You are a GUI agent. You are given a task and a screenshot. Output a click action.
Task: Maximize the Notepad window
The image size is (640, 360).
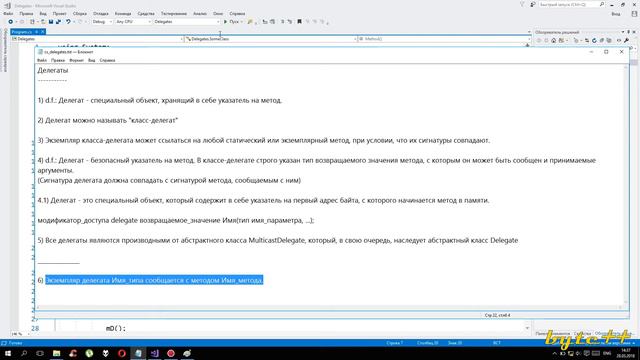pyautogui.click(x=606, y=52)
